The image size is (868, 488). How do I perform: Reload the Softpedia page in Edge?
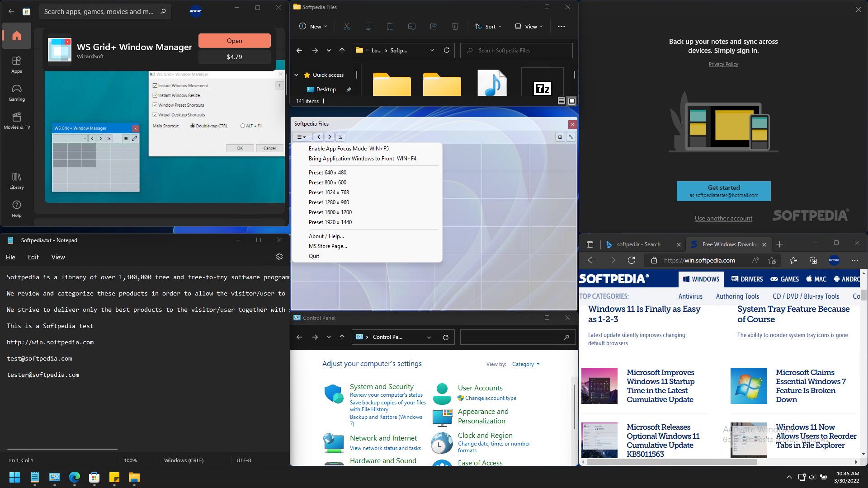coord(632,260)
